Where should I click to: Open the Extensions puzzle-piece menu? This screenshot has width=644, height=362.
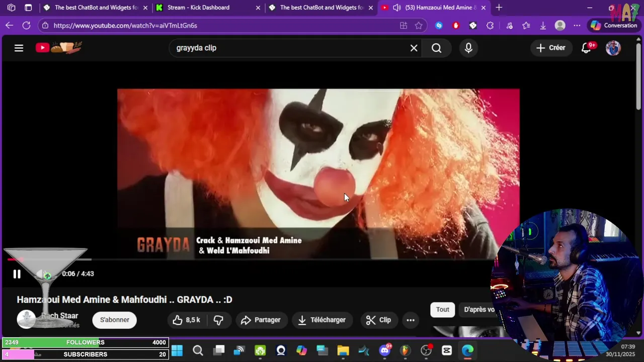tap(490, 25)
